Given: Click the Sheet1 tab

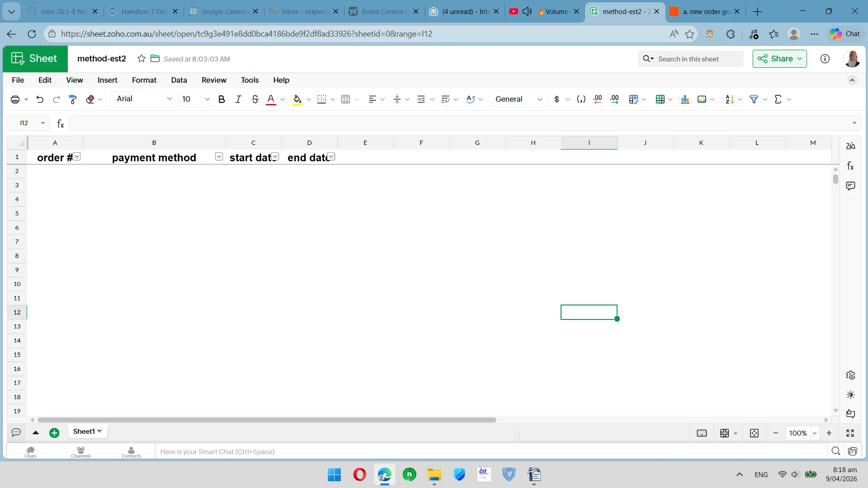Looking at the screenshot, I should pos(84,432).
